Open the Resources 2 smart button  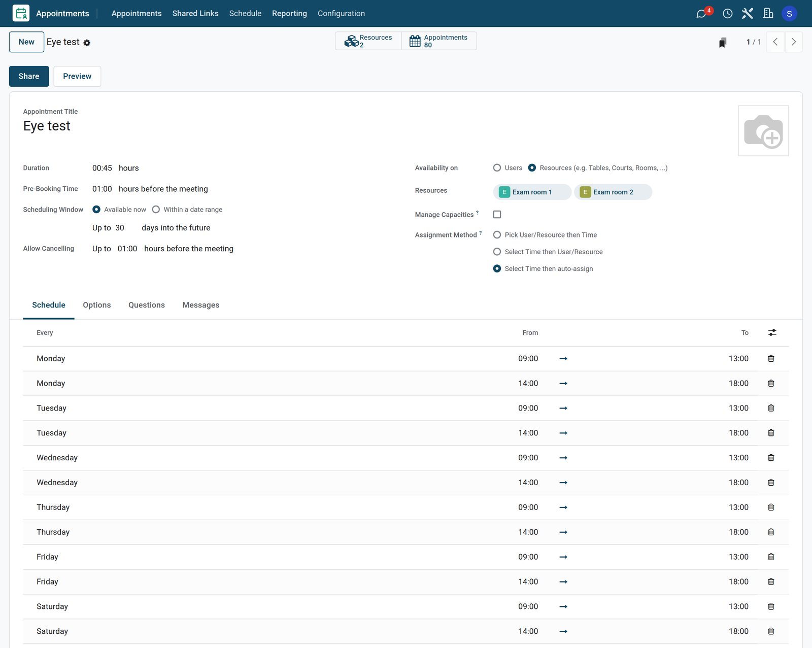(368, 41)
